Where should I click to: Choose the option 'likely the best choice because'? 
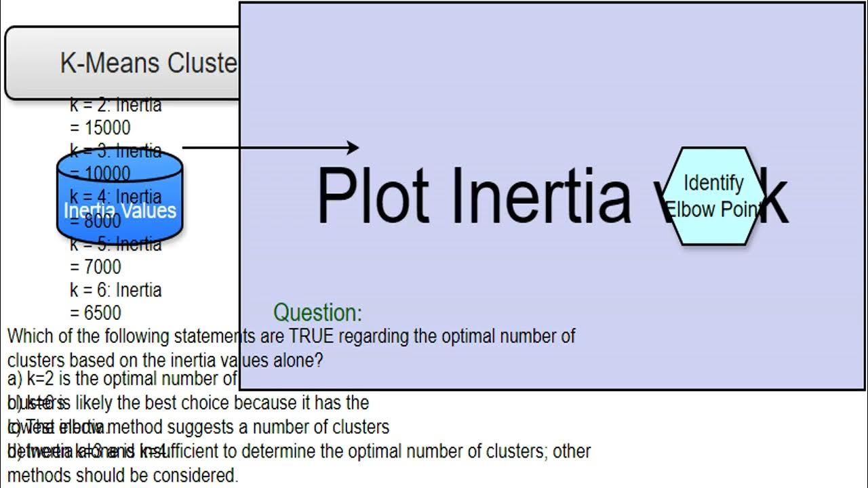(x=243, y=403)
